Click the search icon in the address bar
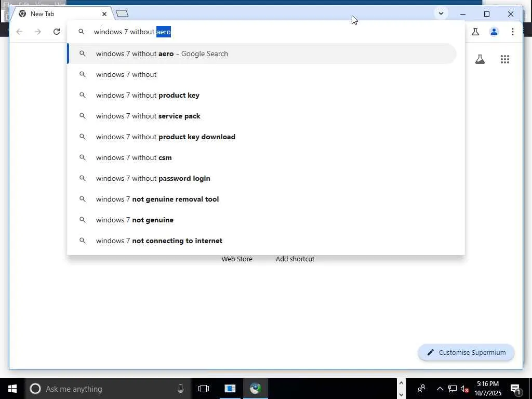The image size is (532, 399). pyautogui.click(x=82, y=32)
